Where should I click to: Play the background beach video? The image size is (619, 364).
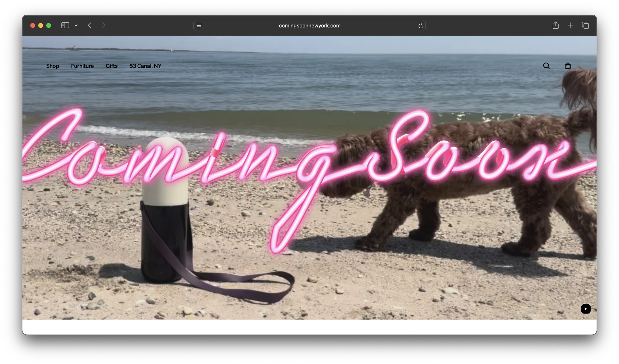pyautogui.click(x=586, y=309)
